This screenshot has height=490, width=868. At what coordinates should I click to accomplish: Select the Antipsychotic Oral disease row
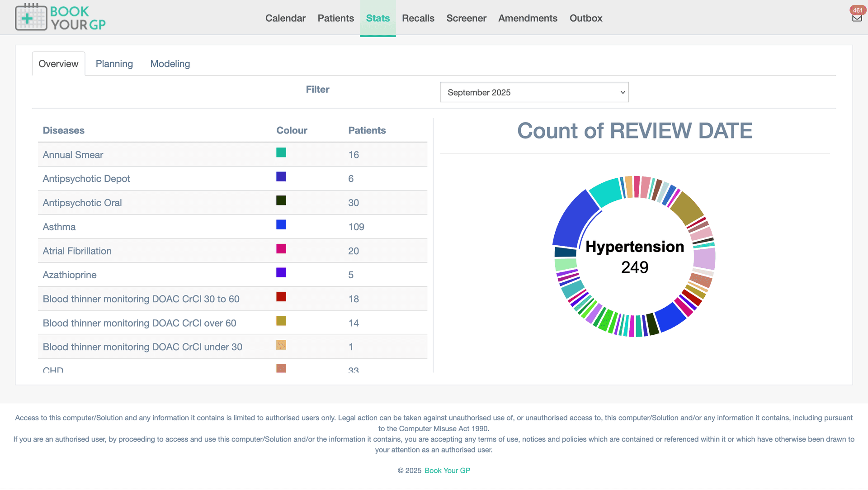coord(232,203)
